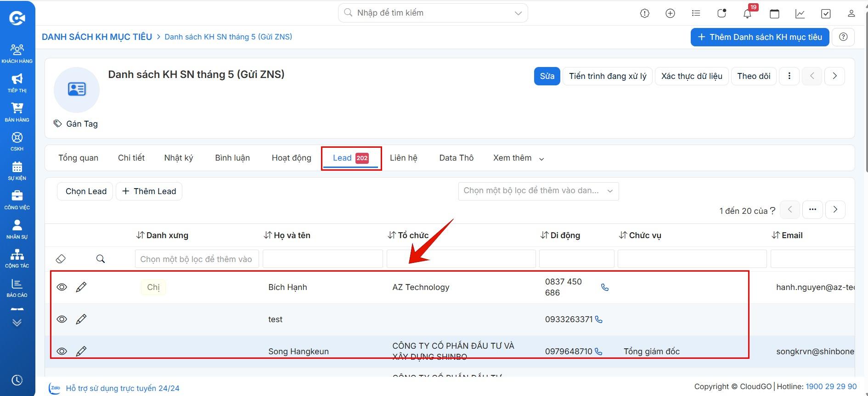Clear filters with the eraser icon

pos(61,259)
